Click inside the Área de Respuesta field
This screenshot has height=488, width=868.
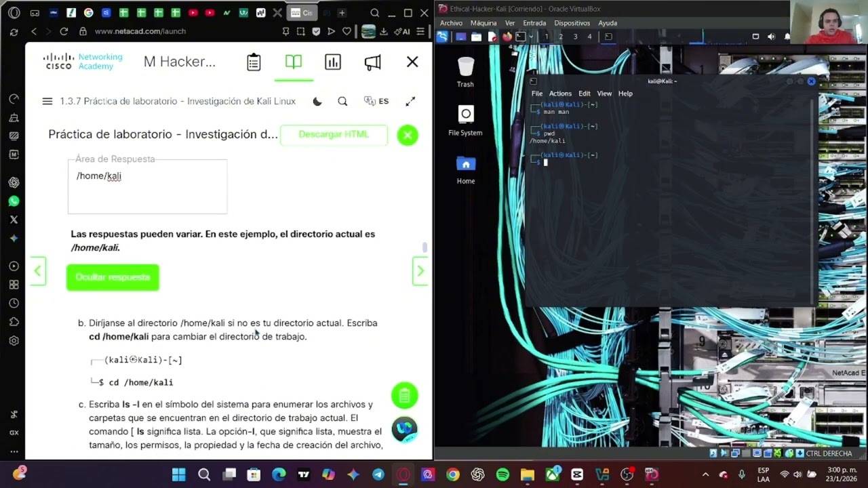click(147, 187)
